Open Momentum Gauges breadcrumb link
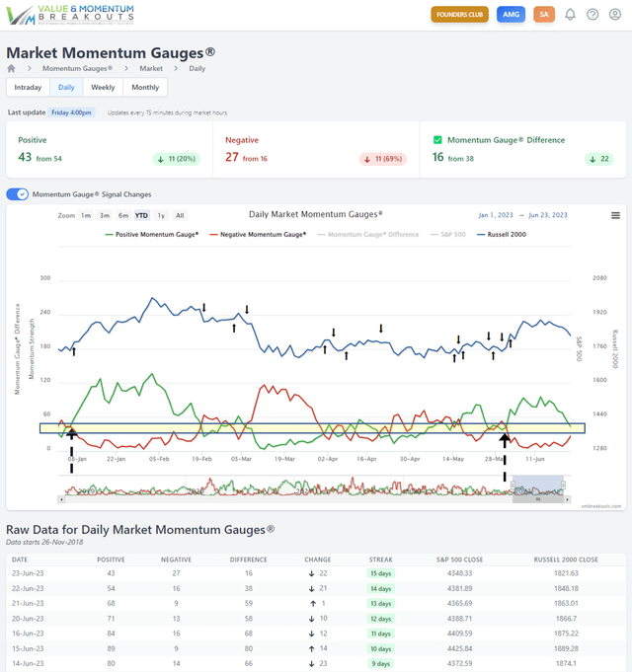Viewport: 632px width, 672px height. 77,68
